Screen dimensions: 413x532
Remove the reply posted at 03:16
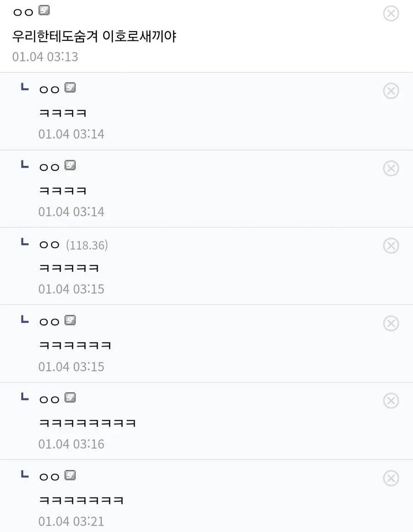point(391,401)
